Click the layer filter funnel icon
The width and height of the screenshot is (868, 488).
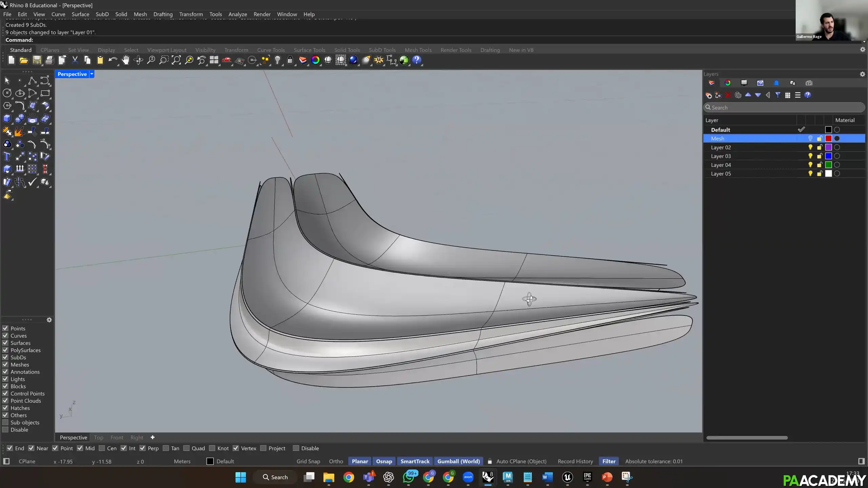tap(778, 95)
